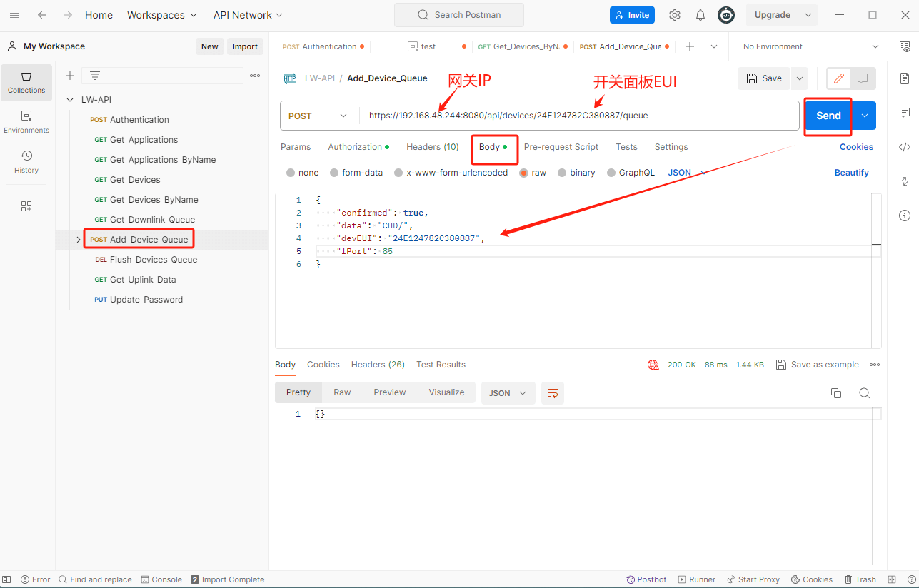The width and height of the screenshot is (919, 588).
Task: Click the copy response icon
Action: (836, 393)
